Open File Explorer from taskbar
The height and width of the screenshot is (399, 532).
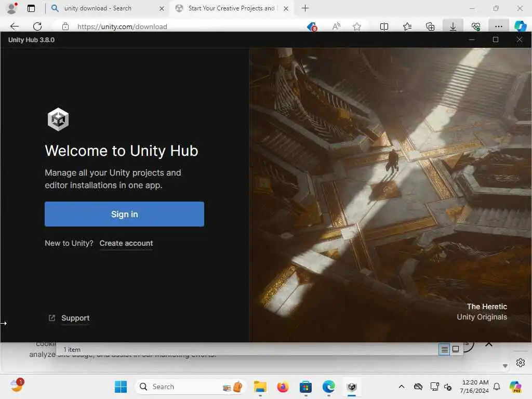260,387
